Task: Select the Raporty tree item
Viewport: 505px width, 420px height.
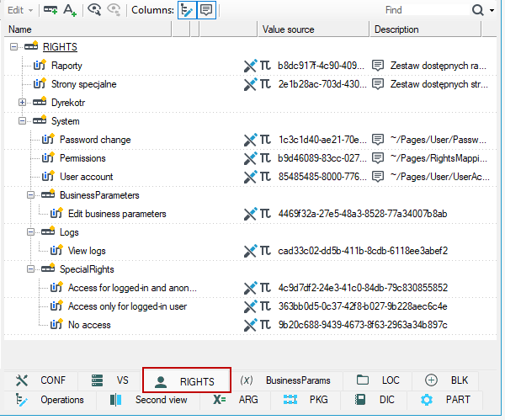Action: (x=66, y=66)
